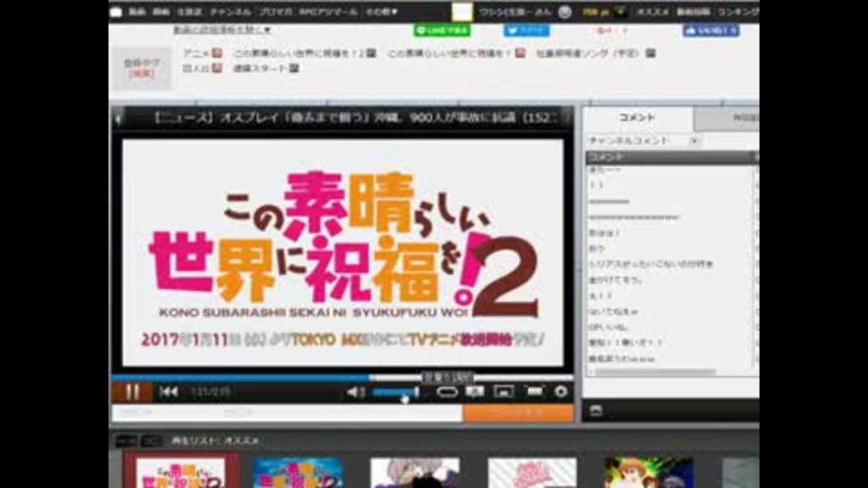Click the 再生リスト: オススメ label
This screenshot has width=868, height=488.
point(215,441)
